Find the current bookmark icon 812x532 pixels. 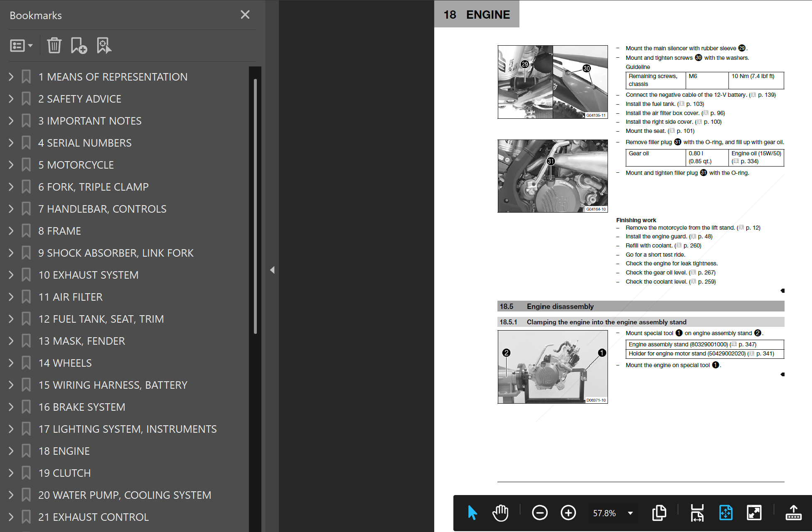coord(104,46)
